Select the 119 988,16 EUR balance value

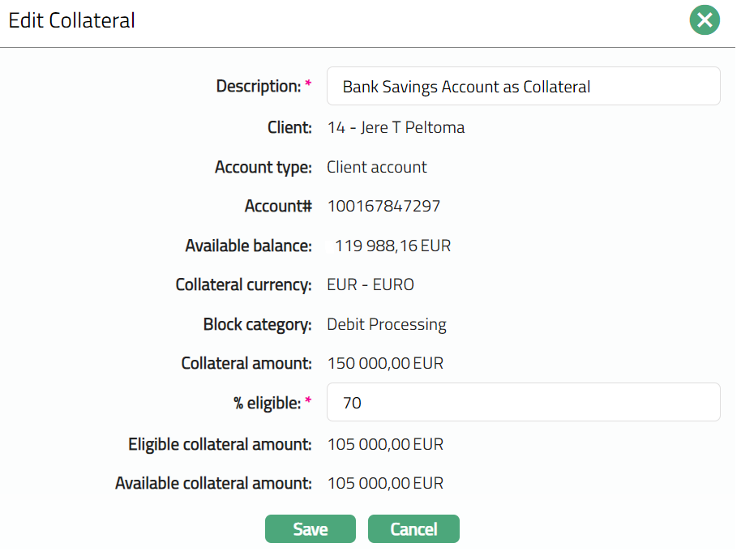click(x=392, y=246)
